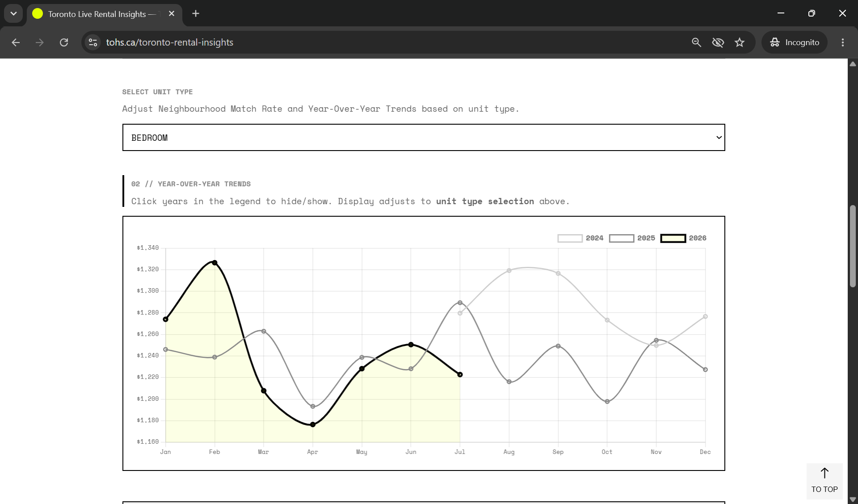Click the 2025 September data point
Screen dimensions: 858x504
click(x=558, y=346)
